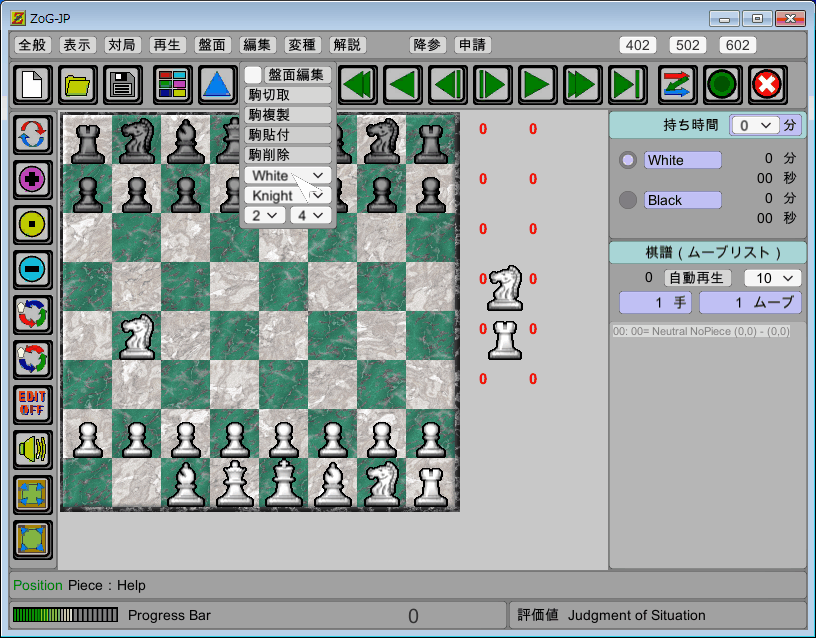Click the multicolor palette grid icon
The image size is (816, 638).
172,85
